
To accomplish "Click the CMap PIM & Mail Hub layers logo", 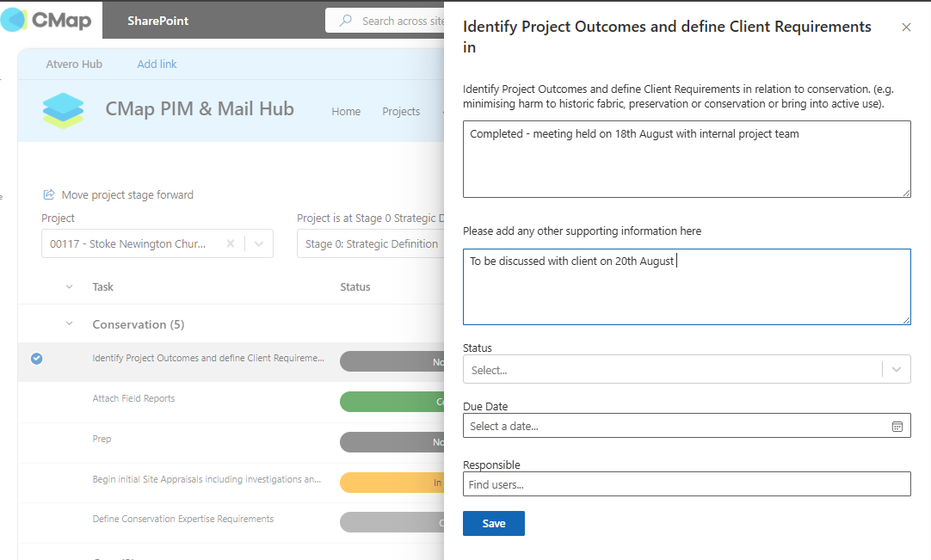I will click(63, 110).
